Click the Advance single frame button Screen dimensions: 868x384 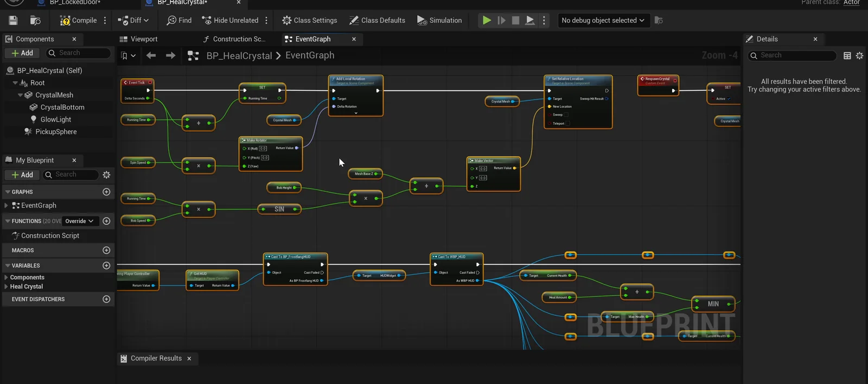coord(501,21)
